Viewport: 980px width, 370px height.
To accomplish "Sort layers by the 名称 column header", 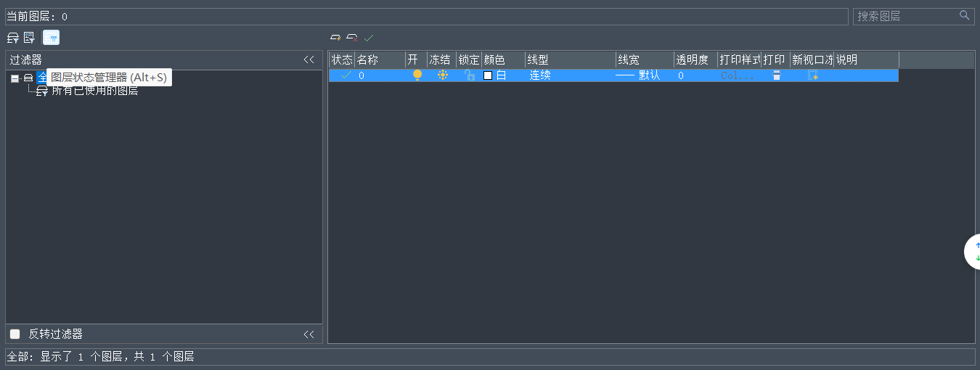I will (380, 59).
